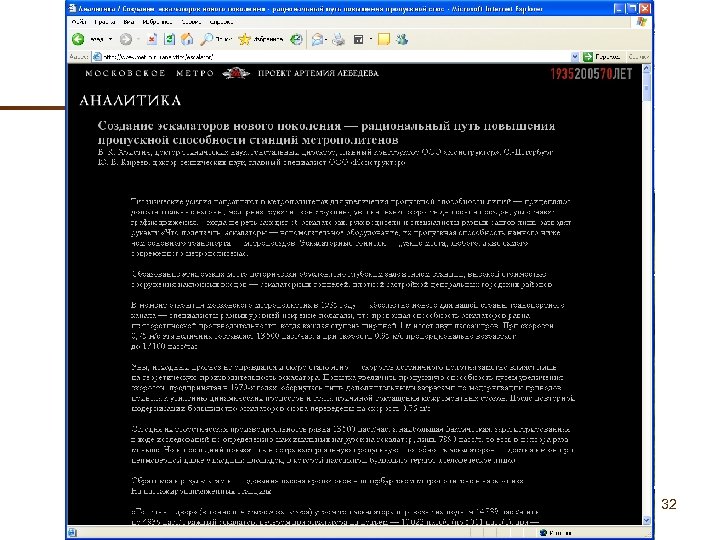Open the History clock icon pane
Image resolution: width=720 pixels, height=540 pixels.
point(296,39)
